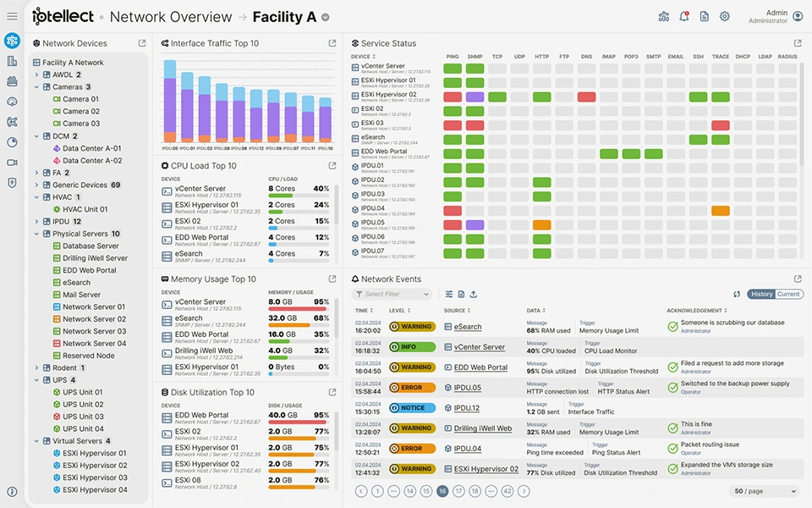812x508 pixels.
Task: Toggle acknowledgement check for ESXi Hypervisor 02 warning
Action: 672,468
